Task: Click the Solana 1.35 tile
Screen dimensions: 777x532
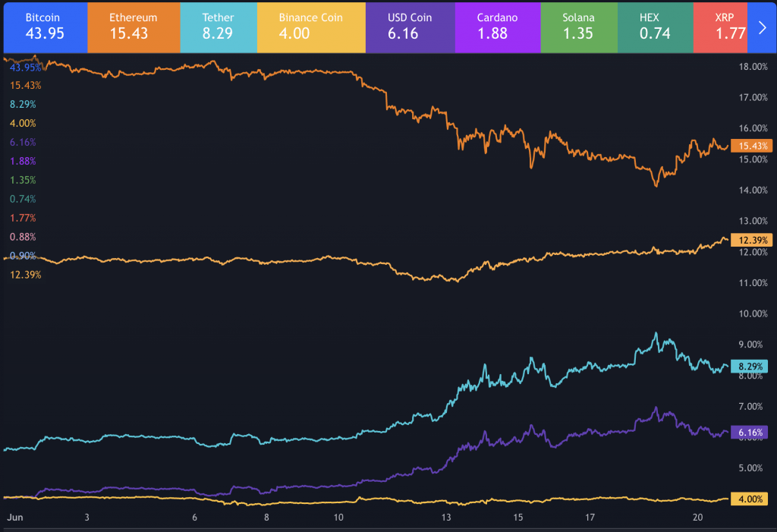Action: click(578, 27)
